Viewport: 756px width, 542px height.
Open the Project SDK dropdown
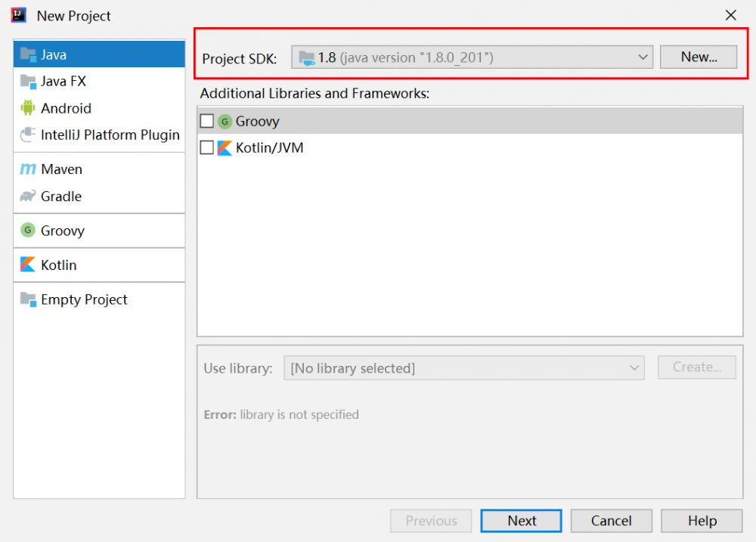(x=472, y=57)
